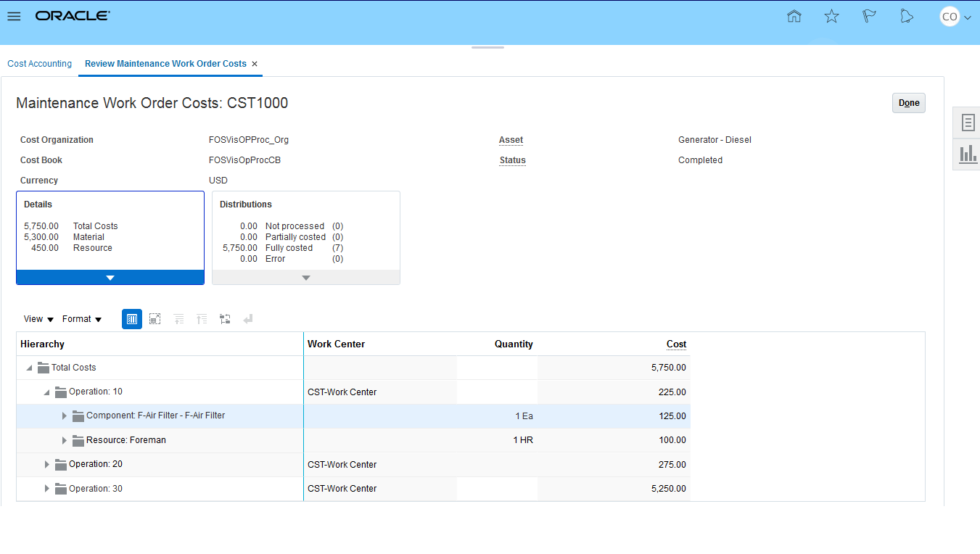Go to the Home page icon
Image resolution: width=980 pixels, height=554 pixels.
coord(794,16)
